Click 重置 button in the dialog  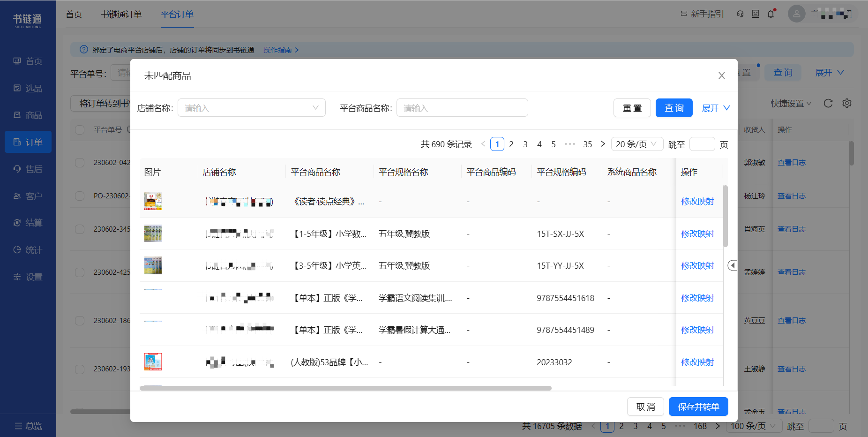coord(632,108)
